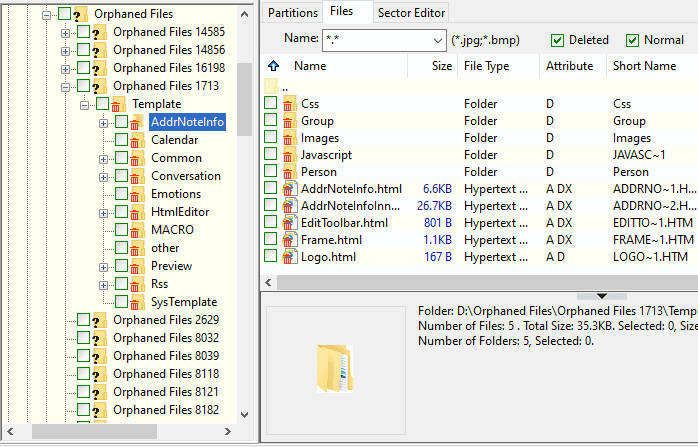The height and width of the screenshot is (447, 698).
Task: Click the Javascript folder icon in list
Action: (289, 155)
